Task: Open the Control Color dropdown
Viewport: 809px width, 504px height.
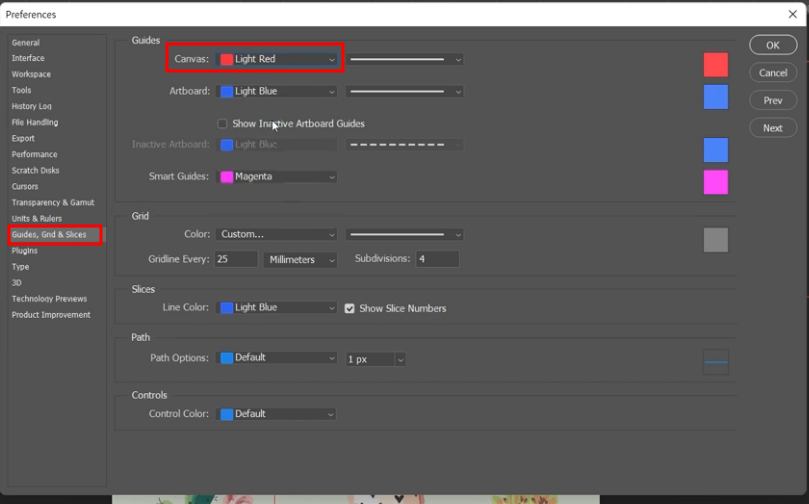Action: (277, 414)
